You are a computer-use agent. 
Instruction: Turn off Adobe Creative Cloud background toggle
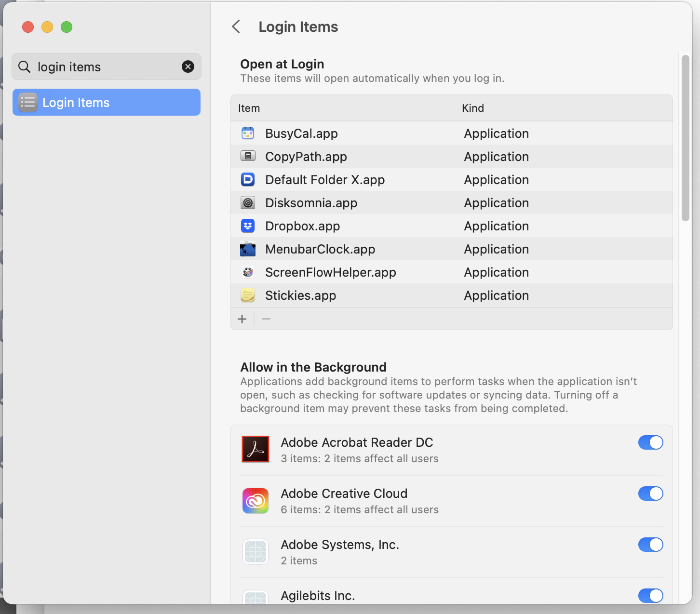click(x=650, y=494)
